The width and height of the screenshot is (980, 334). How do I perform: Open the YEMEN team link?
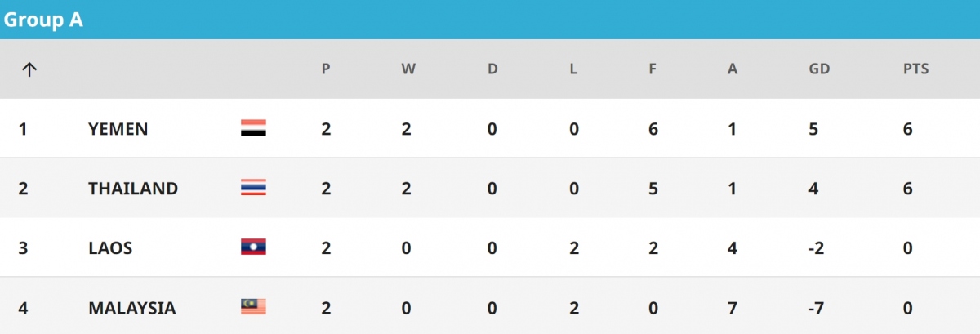pos(118,128)
